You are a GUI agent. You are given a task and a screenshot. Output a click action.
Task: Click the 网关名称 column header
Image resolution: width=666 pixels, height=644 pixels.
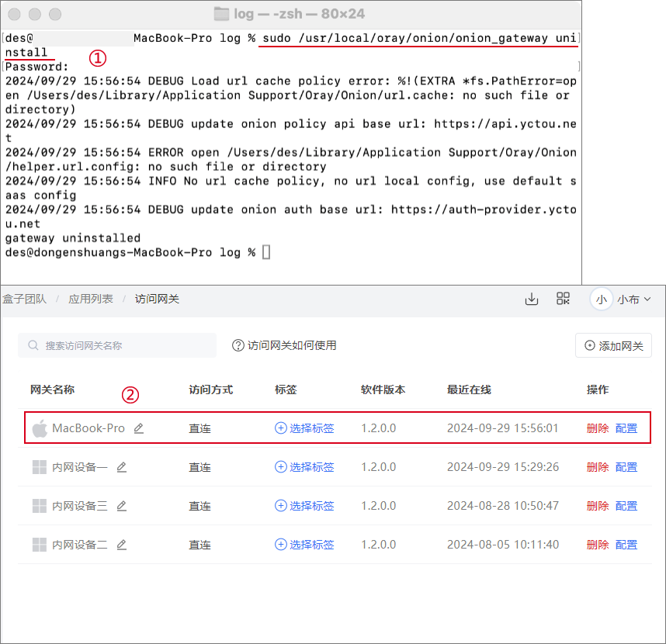tap(52, 390)
